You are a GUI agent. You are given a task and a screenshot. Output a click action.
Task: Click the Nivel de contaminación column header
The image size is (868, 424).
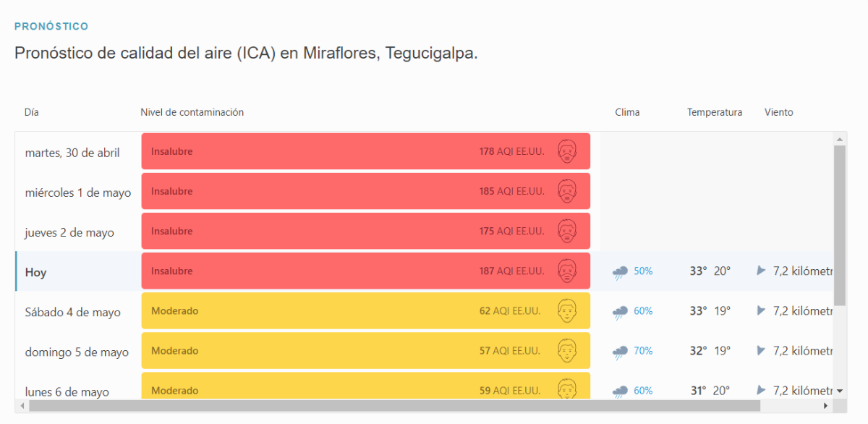[x=192, y=112]
